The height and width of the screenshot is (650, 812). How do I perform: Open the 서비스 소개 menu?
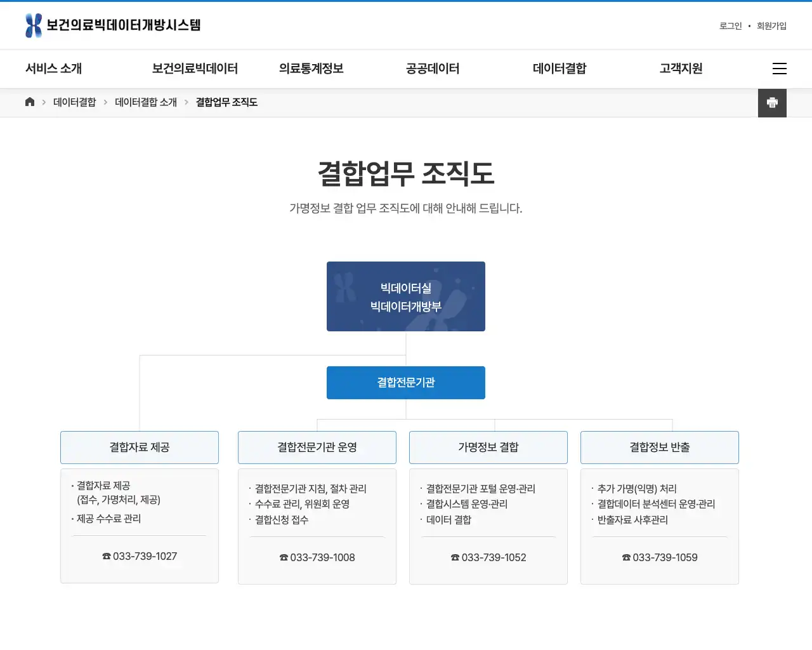54,69
